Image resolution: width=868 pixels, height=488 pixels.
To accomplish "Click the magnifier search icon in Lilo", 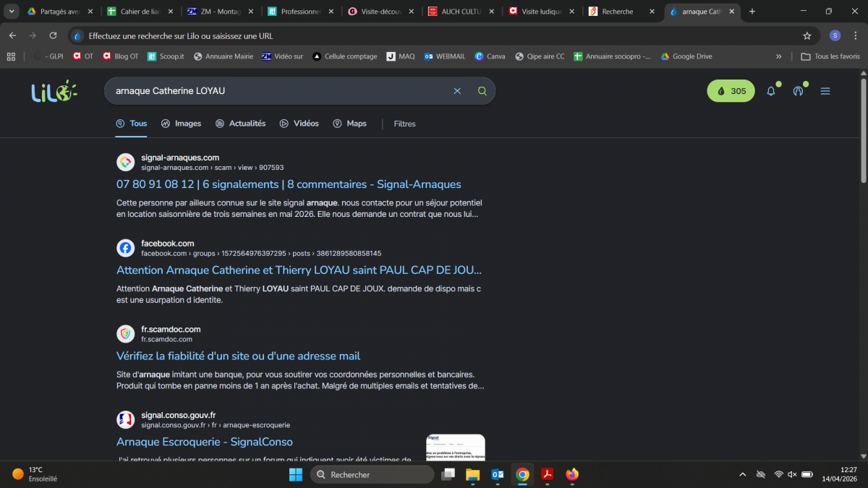I will (482, 91).
